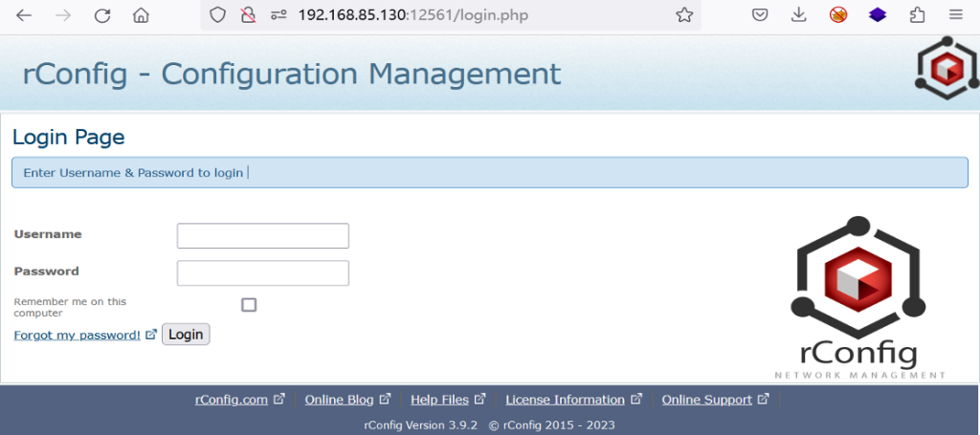Screen dimensions: 980x435
Task: Click the Username field label
Action: coord(48,234)
